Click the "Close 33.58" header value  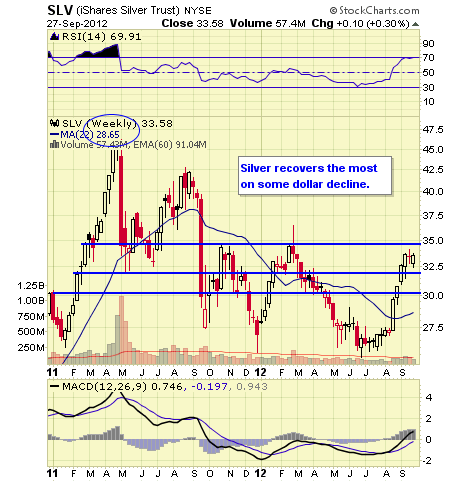tap(192, 23)
